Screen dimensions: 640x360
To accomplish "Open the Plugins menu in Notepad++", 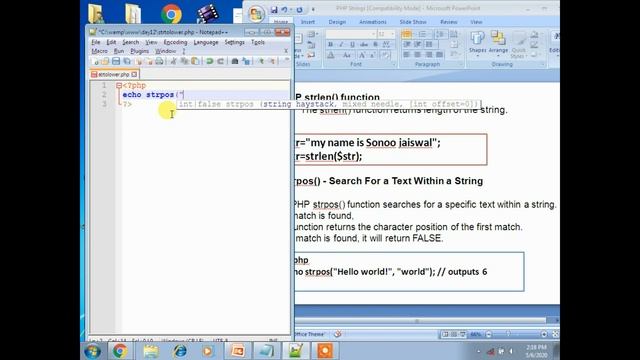I will pyautogui.click(x=140, y=51).
